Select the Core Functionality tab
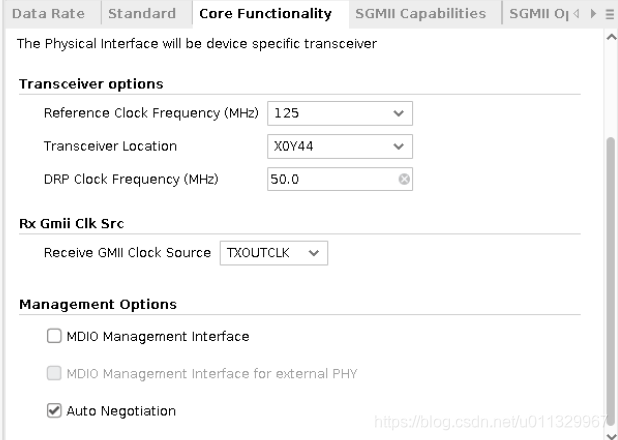Screen dimensions: 618x440 (x=265, y=14)
